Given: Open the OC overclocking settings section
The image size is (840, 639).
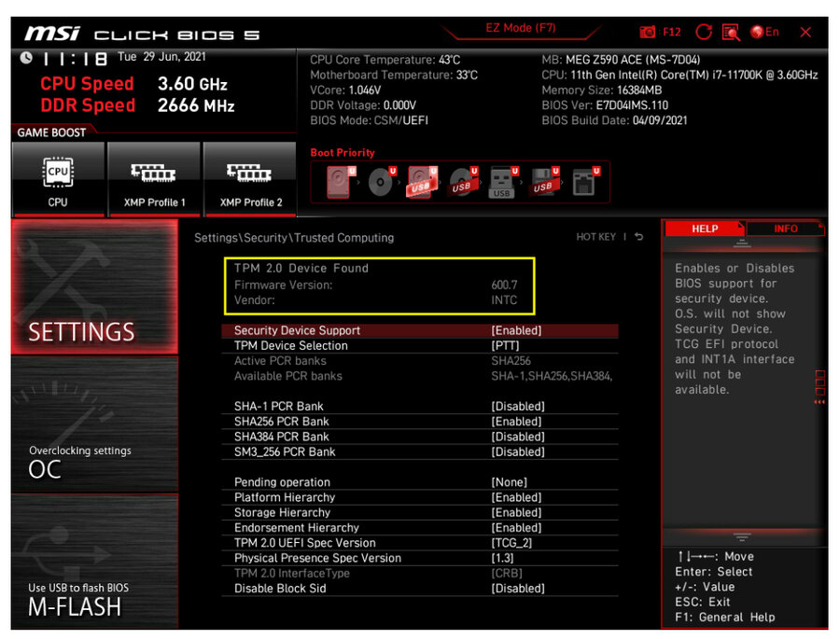Looking at the screenshot, I should (94, 424).
